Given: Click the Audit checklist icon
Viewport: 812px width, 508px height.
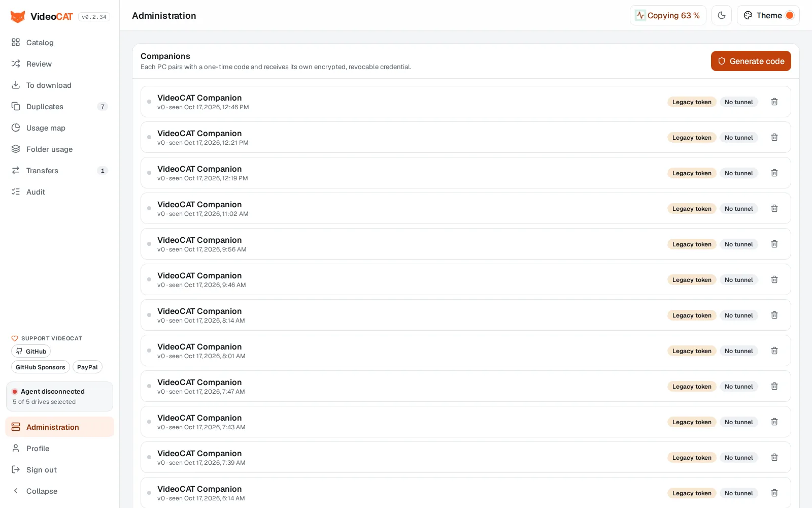Looking at the screenshot, I should pos(16,192).
